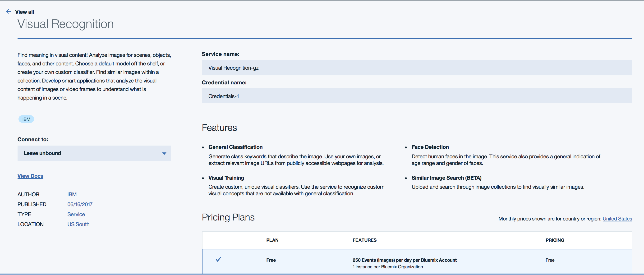Click the back arrow icon
The width and height of the screenshot is (644, 275).
[9, 12]
